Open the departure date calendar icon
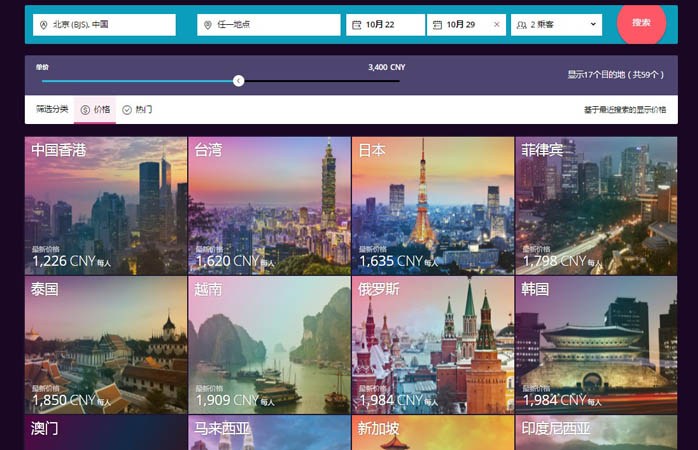 (x=357, y=25)
